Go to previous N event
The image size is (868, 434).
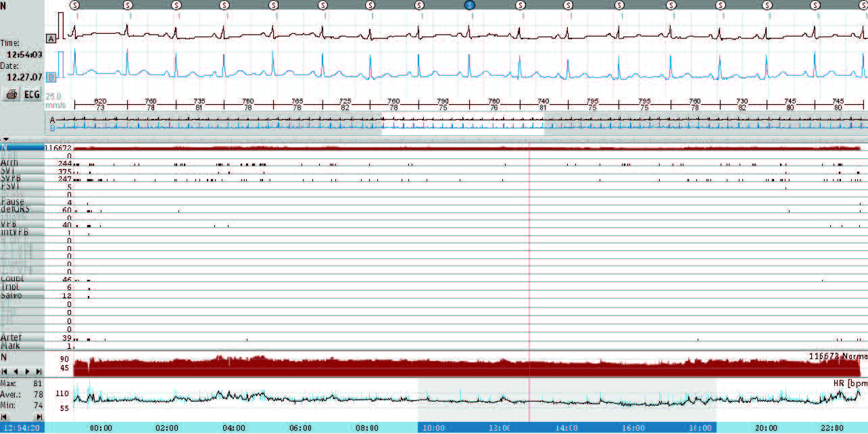16,372
